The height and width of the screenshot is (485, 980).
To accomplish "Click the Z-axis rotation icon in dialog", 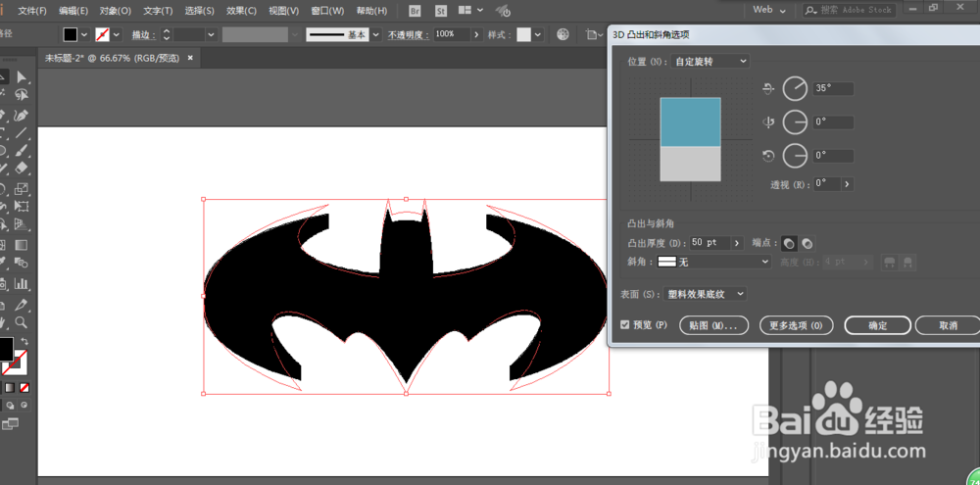I will [x=768, y=156].
